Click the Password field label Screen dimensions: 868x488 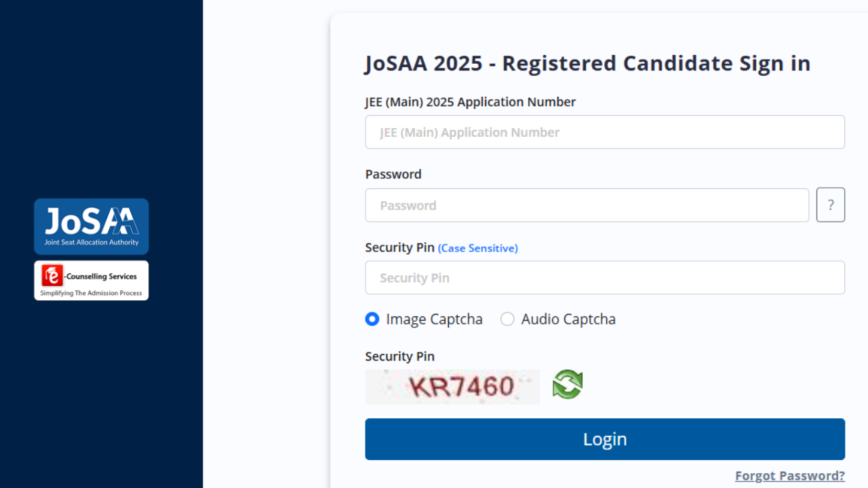[x=393, y=174]
